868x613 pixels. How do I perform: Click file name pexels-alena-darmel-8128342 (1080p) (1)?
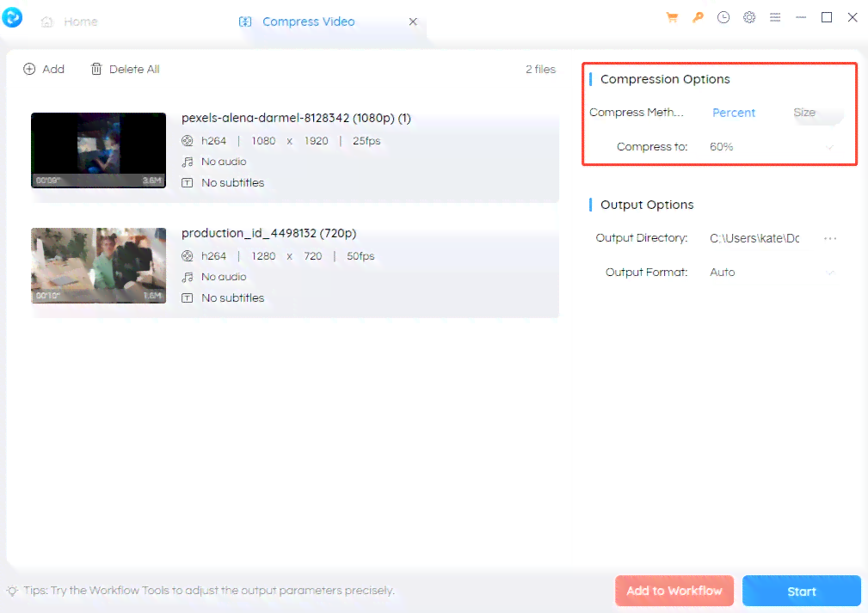(296, 119)
